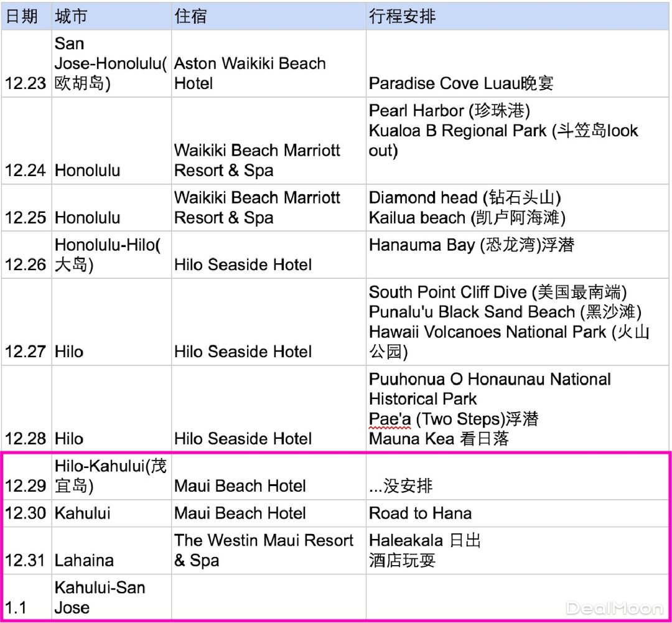
Task: Click the Diamond head itinerary cell
Action: [516, 208]
